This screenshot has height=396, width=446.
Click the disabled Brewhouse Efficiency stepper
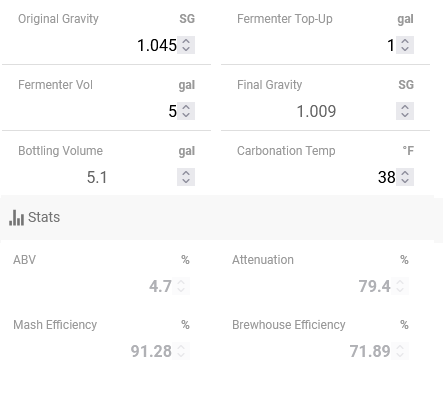[400, 351]
